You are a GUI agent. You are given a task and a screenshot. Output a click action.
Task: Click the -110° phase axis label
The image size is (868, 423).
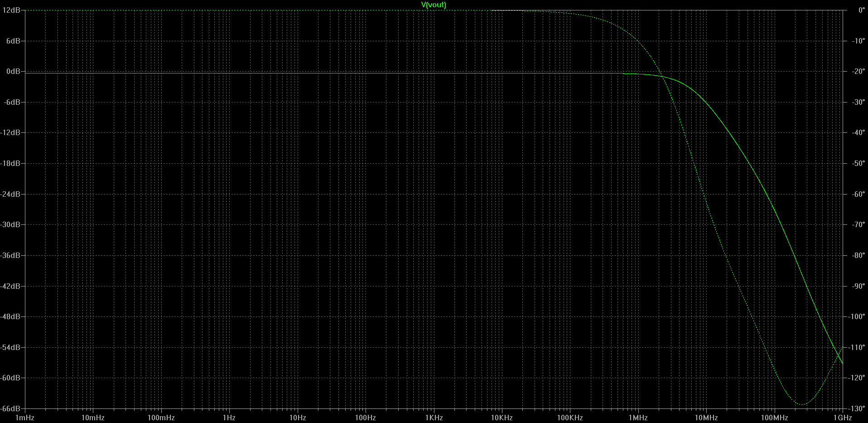pyautogui.click(x=857, y=347)
